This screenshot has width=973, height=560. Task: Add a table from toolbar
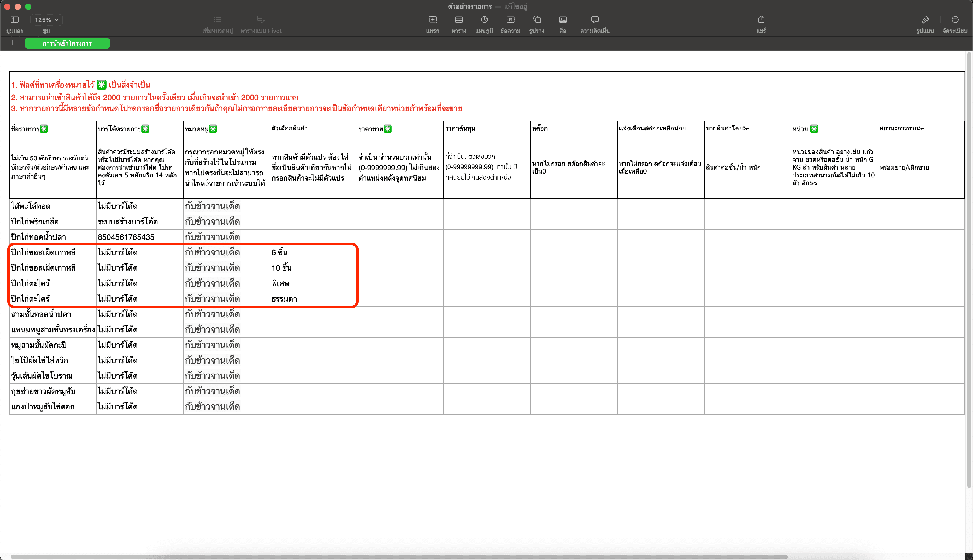point(459,20)
